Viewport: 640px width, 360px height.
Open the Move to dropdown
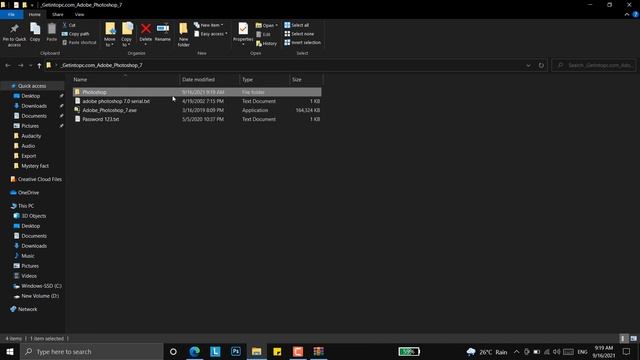[110, 34]
